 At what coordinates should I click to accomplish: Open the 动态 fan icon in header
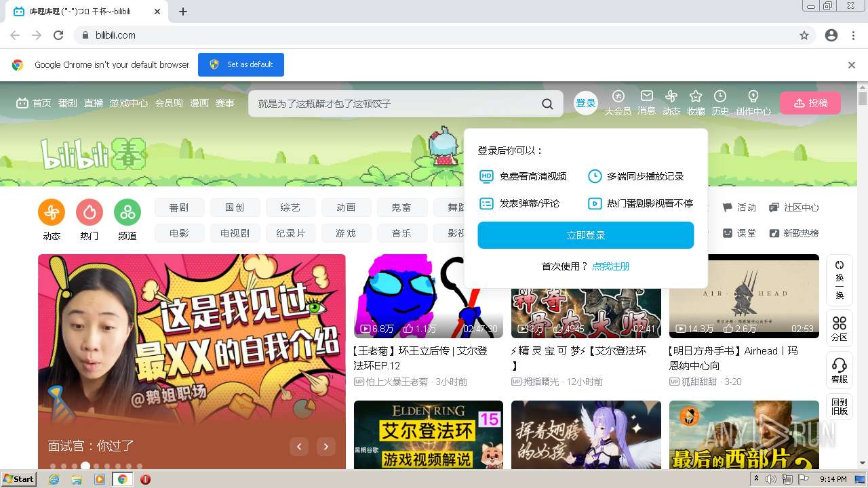point(671,96)
